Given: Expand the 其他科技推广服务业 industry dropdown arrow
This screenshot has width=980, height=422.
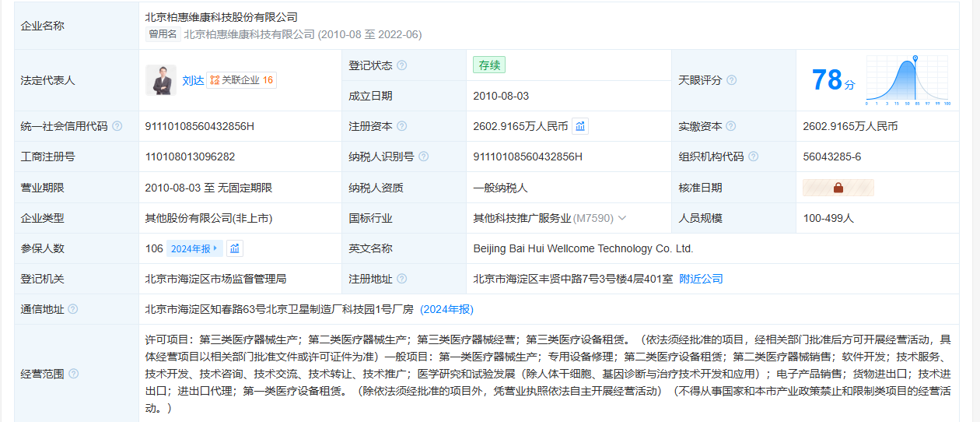Looking at the screenshot, I should tap(622, 218).
